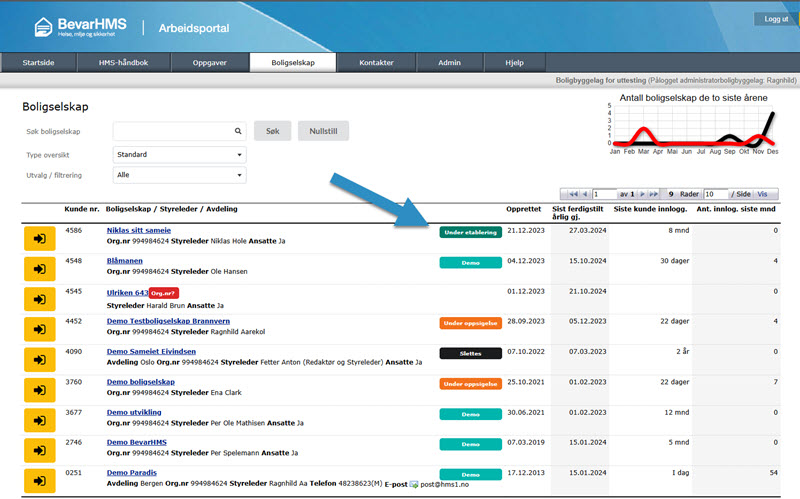Click the login arrow icon for Niklas sitt sameie
This screenshot has height=499, width=800.
coord(39,239)
